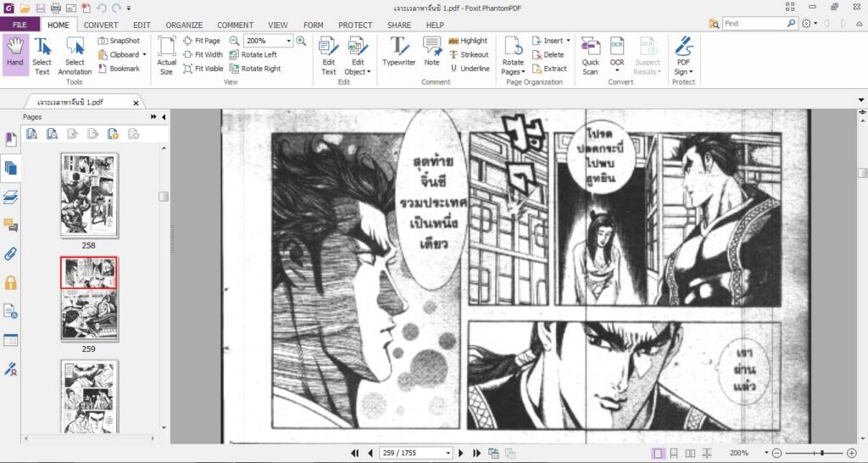The image size is (868, 463).
Task: Choose the Select Annotation tool
Action: [75, 56]
